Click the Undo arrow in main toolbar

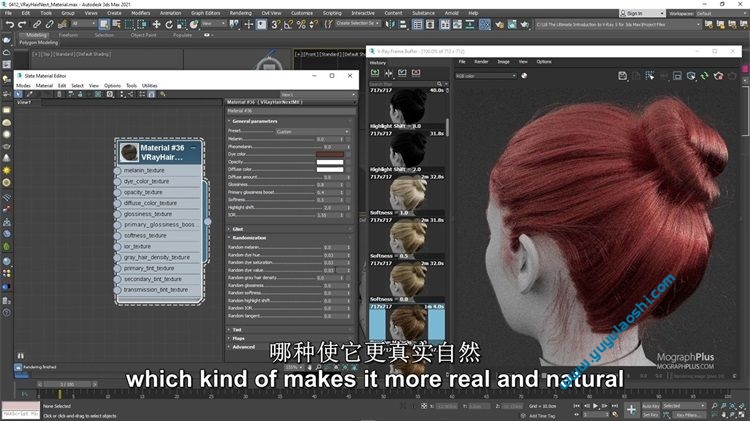(x=10, y=24)
